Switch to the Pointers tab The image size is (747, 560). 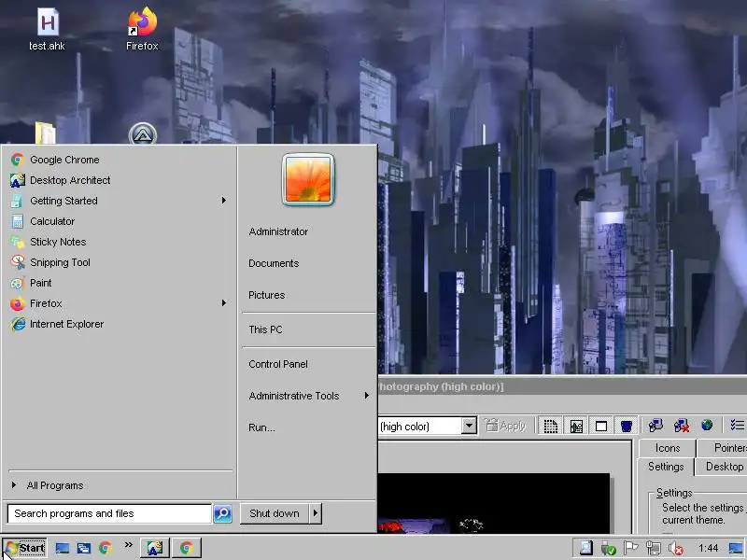[x=723, y=448]
